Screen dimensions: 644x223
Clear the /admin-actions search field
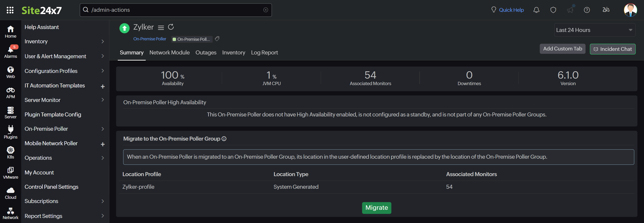point(265,10)
